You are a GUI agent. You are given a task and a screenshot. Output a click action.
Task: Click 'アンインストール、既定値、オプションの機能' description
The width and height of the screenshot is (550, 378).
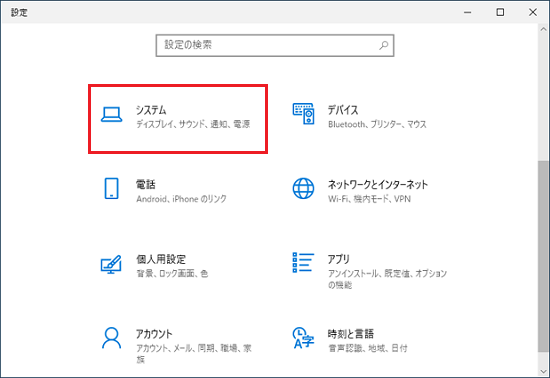pos(388,279)
